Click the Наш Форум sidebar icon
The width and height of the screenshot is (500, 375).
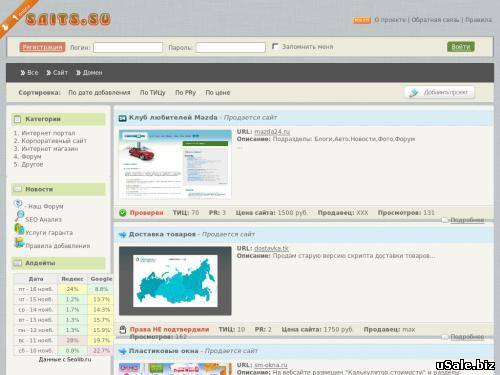click(18, 203)
